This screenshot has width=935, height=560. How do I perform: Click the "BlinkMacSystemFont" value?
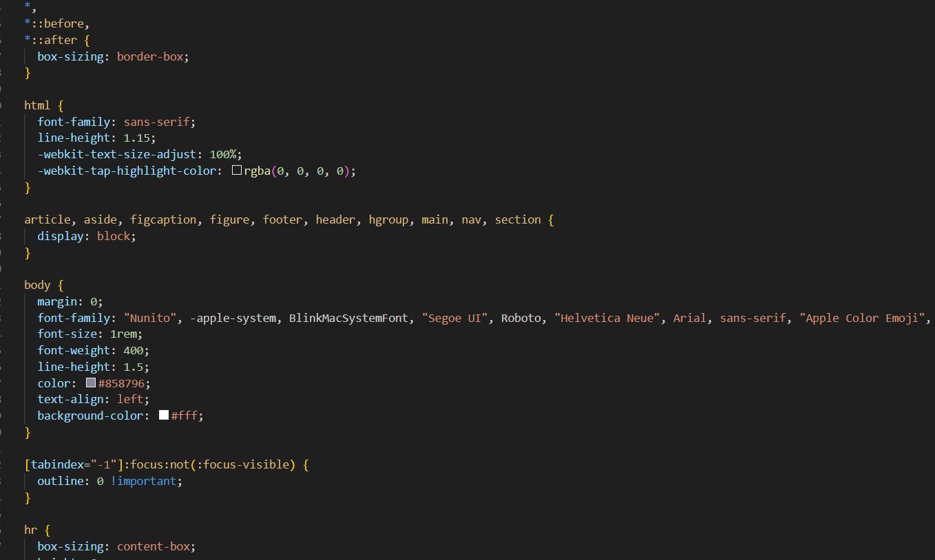tap(349, 318)
